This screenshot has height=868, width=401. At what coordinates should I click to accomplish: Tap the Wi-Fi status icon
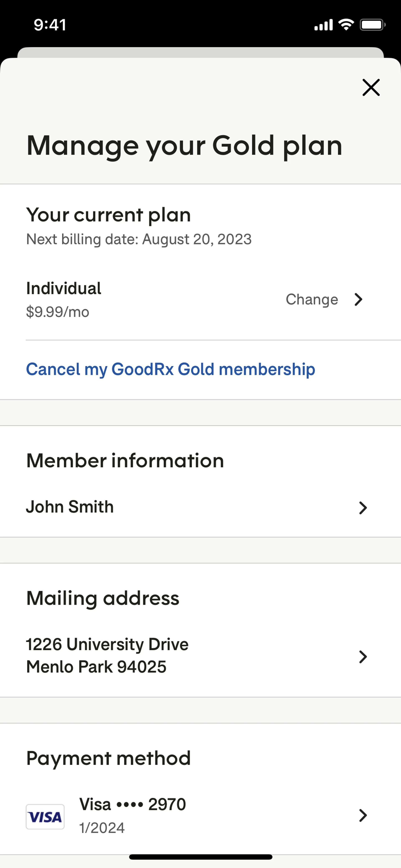coord(346,25)
